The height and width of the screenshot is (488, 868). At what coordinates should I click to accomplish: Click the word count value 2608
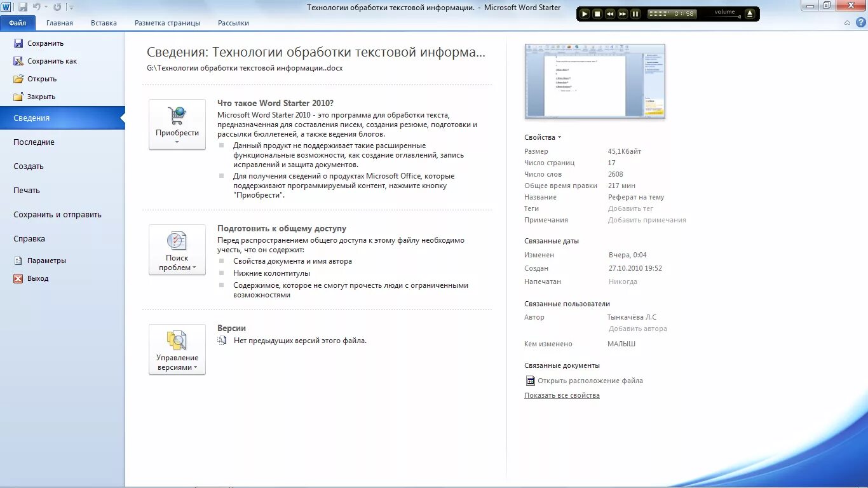(616, 174)
